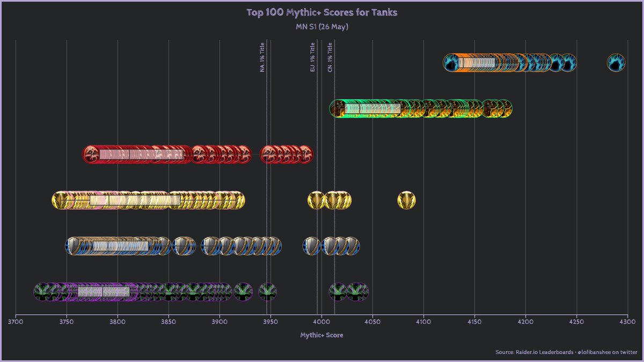Click the 3950 axis tick label
The width and height of the screenshot is (644, 362).
point(270,321)
